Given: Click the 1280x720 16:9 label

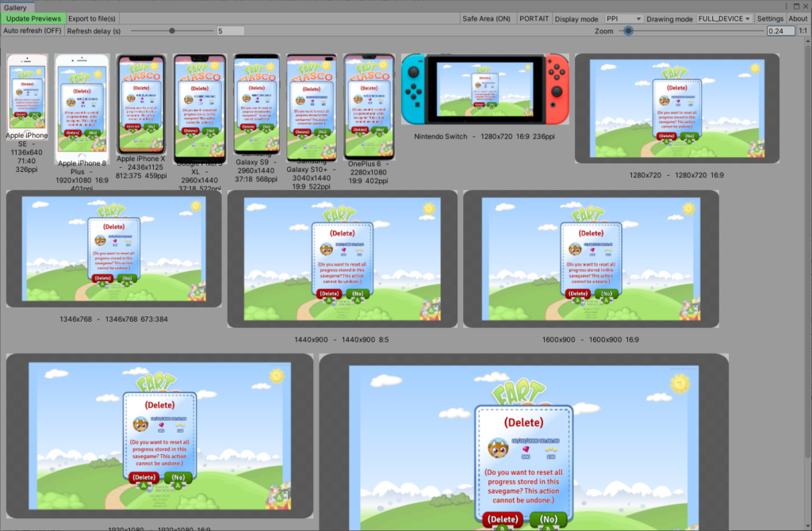Looking at the screenshot, I should pos(676,175).
